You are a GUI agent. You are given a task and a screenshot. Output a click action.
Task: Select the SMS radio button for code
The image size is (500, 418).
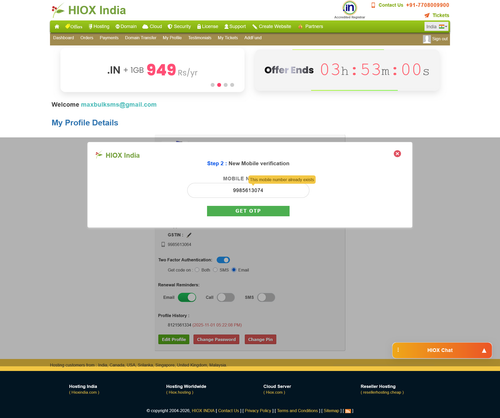click(x=215, y=270)
